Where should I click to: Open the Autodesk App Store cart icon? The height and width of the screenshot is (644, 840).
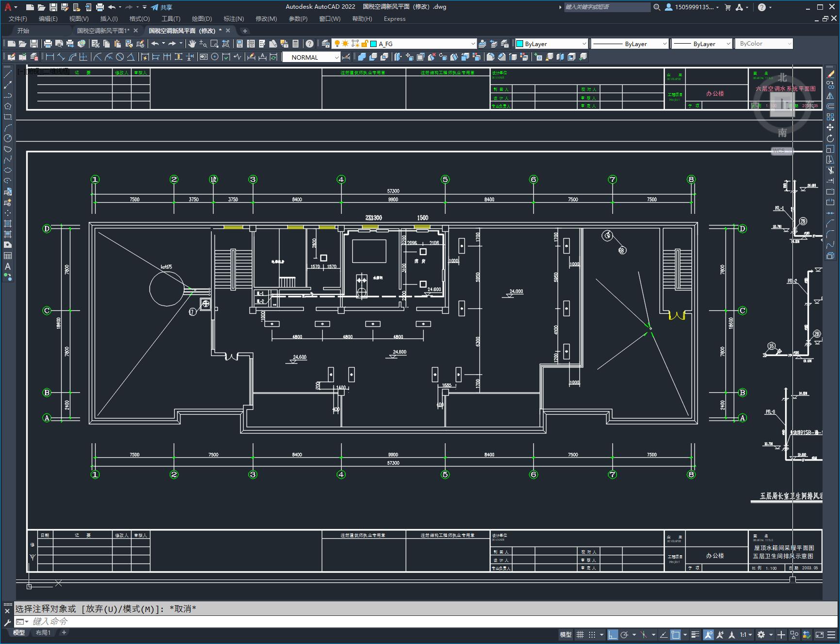[727, 7]
